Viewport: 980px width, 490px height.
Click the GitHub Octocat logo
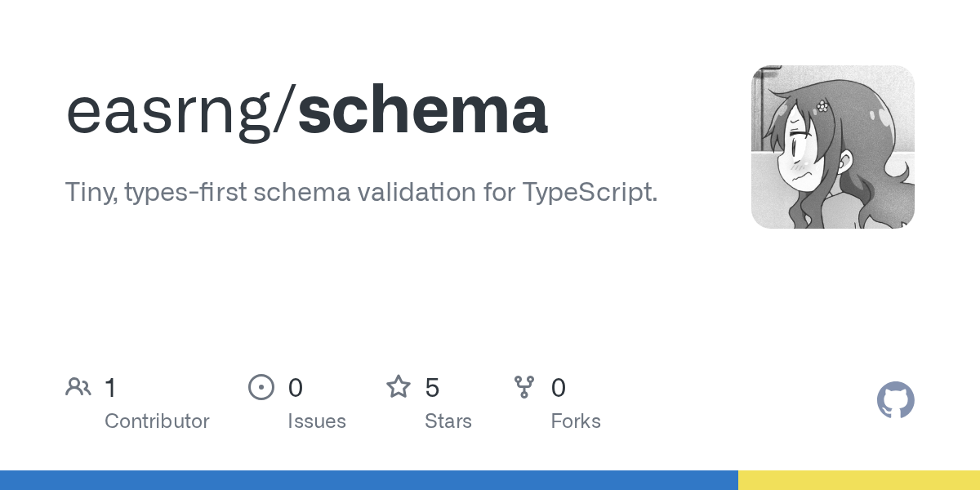(x=895, y=400)
